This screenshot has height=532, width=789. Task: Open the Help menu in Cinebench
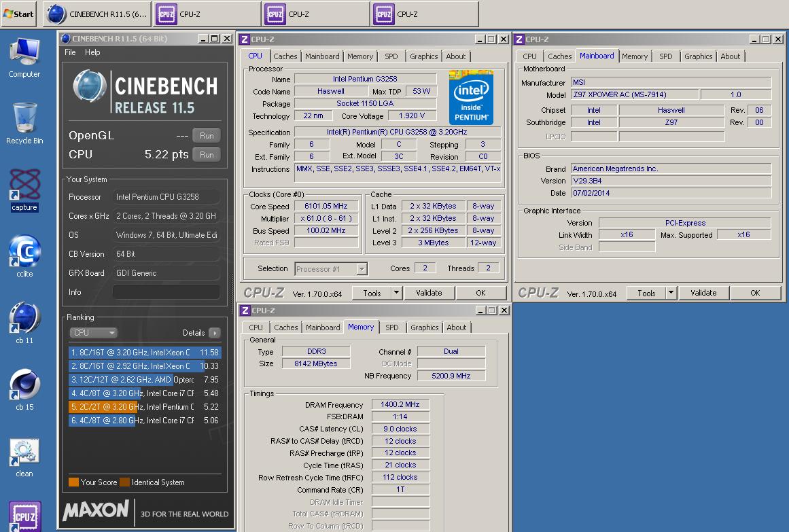tap(92, 52)
